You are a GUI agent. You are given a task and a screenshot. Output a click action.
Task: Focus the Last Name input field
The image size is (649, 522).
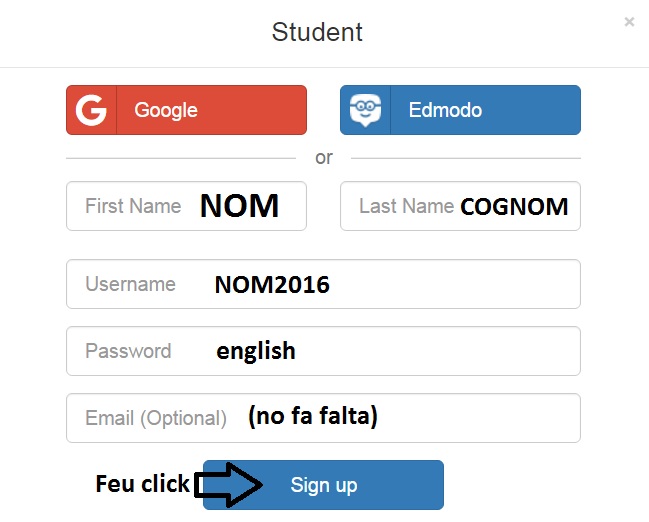coord(406,207)
